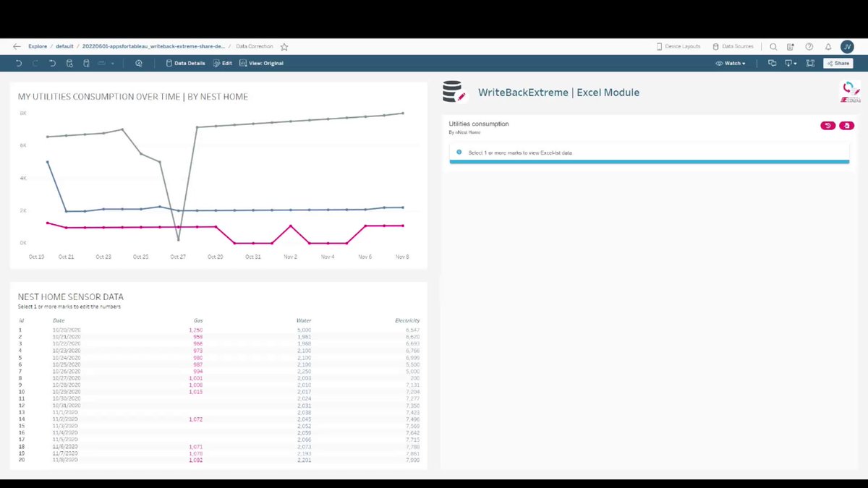Open the Explore breadcrumb link
This screenshot has width=868, height=488.
click(x=38, y=46)
